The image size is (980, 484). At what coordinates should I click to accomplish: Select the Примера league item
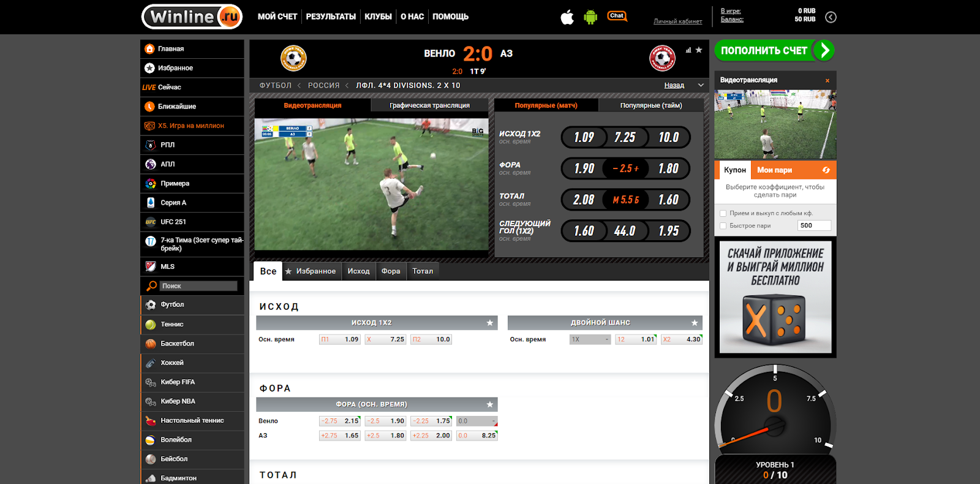pos(192,183)
